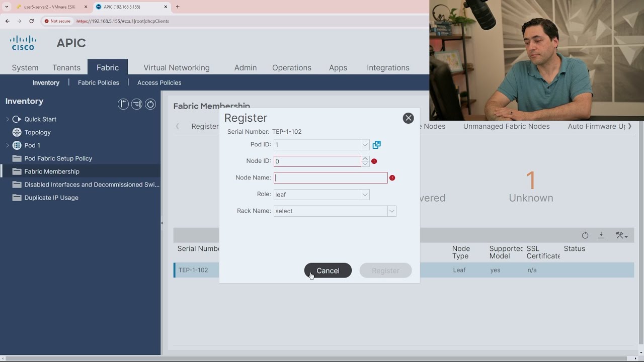Click the Supported Model column header
The width and height of the screenshot is (644, 362).
(x=506, y=252)
